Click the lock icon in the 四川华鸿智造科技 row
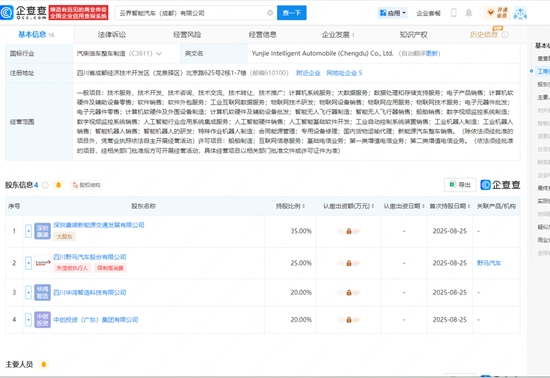 (x=349, y=292)
